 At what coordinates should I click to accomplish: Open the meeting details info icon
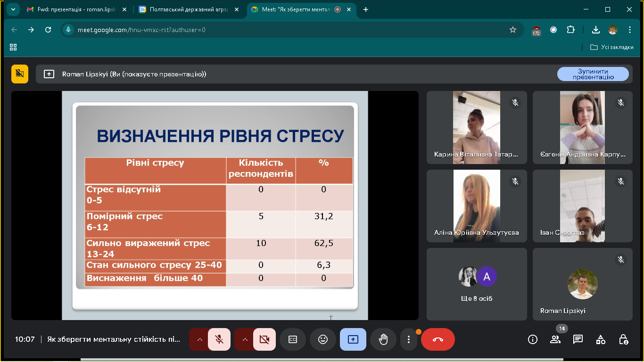(x=533, y=339)
